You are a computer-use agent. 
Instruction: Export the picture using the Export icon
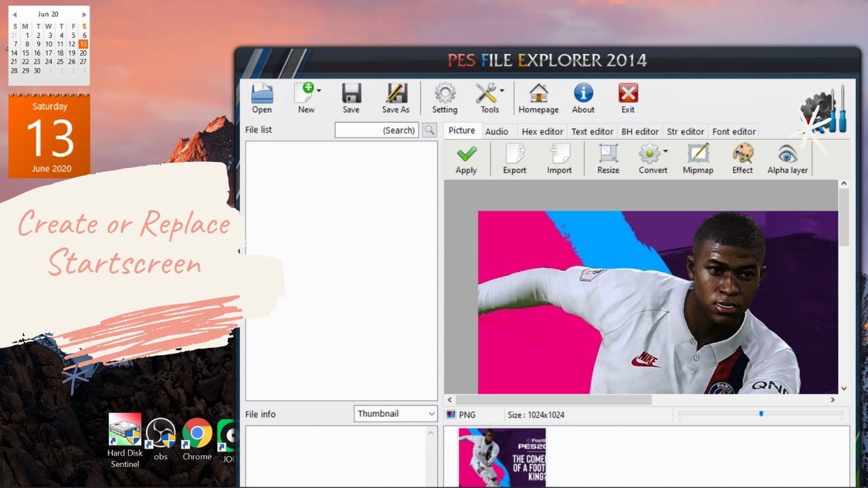point(515,160)
